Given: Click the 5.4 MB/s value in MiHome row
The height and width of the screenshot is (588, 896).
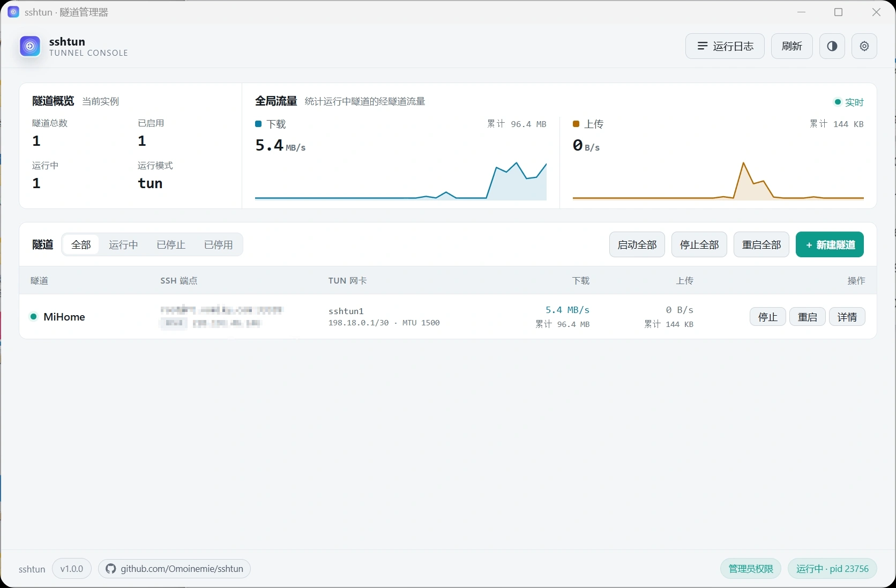Looking at the screenshot, I should coord(568,310).
